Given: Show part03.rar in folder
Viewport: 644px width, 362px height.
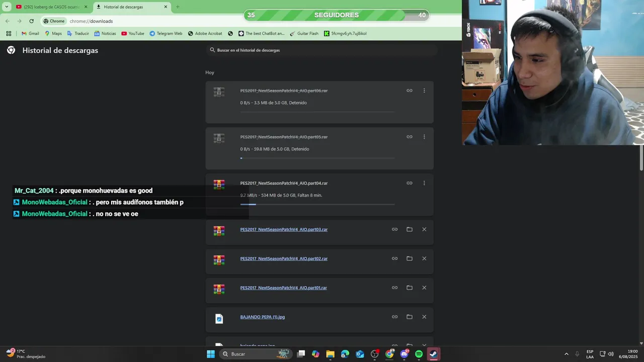Looking at the screenshot, I should click(x=410, y=229).
